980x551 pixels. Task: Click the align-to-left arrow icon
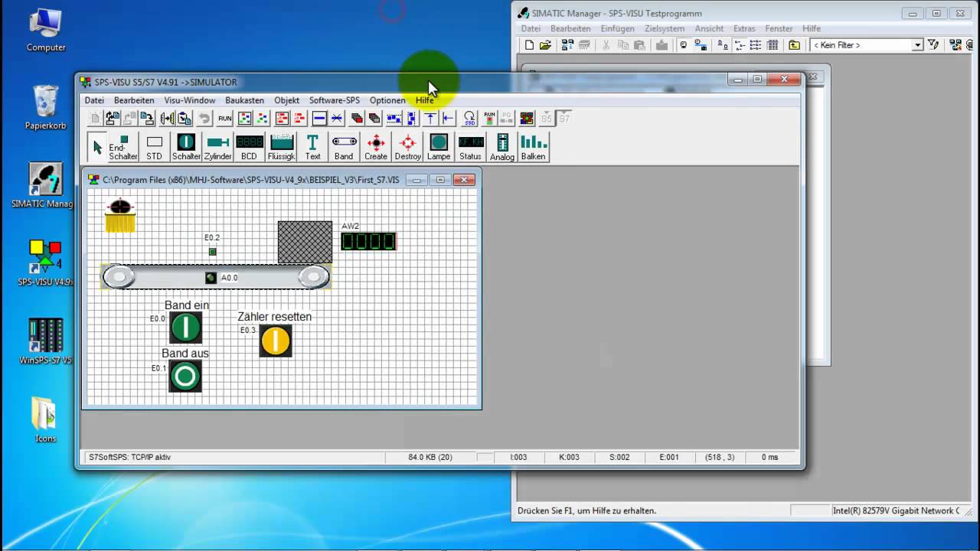click(449, 119)
